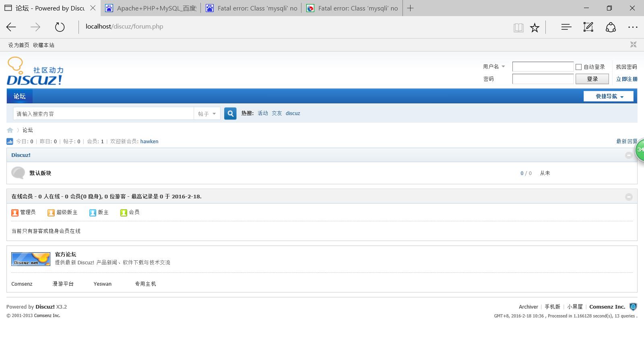Click the 超级版主 user icon
This screenshot has height=342, width=644.
pos(51,212)
